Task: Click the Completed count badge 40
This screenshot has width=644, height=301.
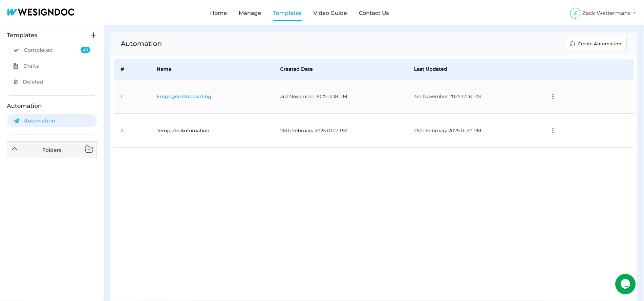Action: 85,50
